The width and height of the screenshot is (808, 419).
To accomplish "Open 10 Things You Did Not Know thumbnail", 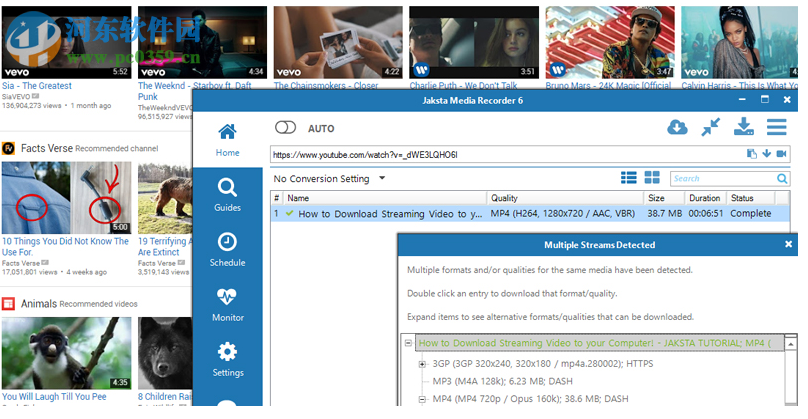I will pos(66,198).
